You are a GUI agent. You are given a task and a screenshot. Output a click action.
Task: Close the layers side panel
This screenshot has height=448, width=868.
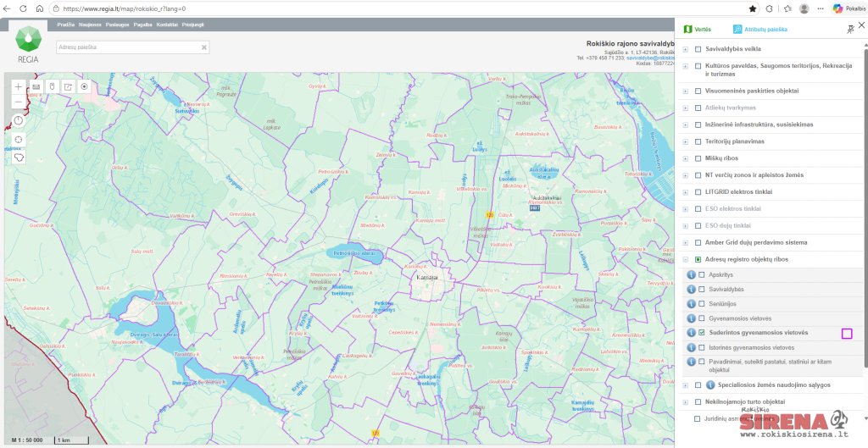tap(861, 25)
